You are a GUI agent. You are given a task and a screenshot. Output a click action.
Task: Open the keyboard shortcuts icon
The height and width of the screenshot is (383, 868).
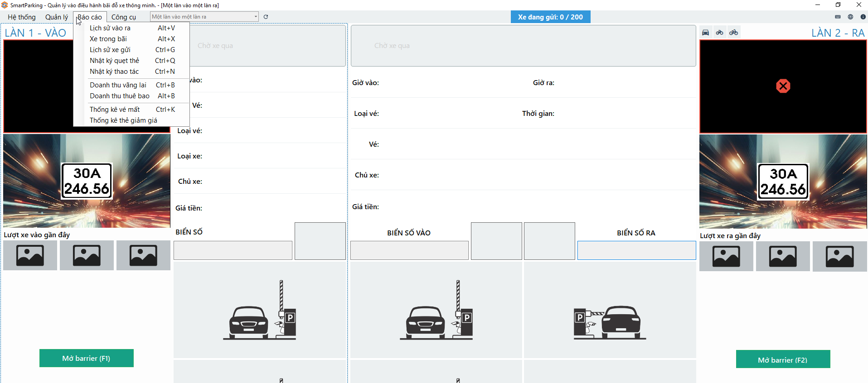pos(838,17)
